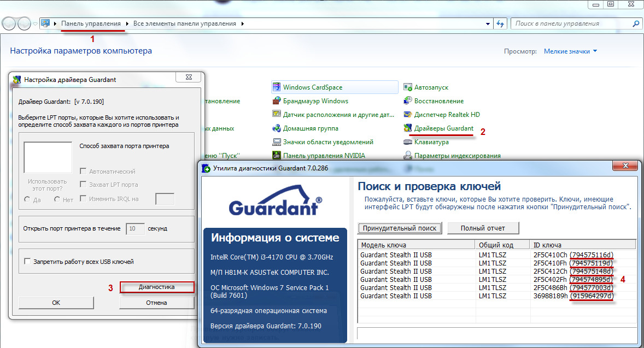Screen dimensions: 644x348
Task: Click refresh icon beside address bar
Action: pos(500,24)
